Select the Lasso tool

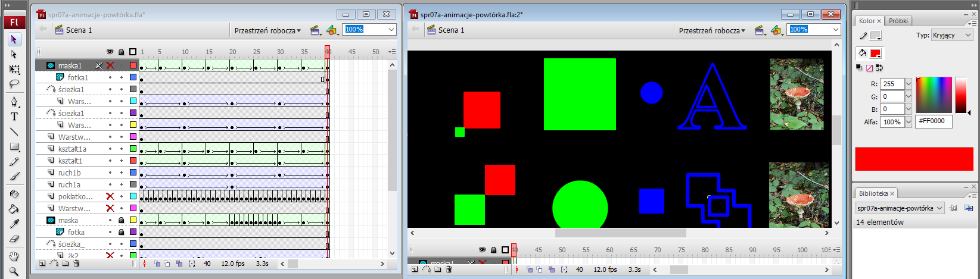coord(14,84)
